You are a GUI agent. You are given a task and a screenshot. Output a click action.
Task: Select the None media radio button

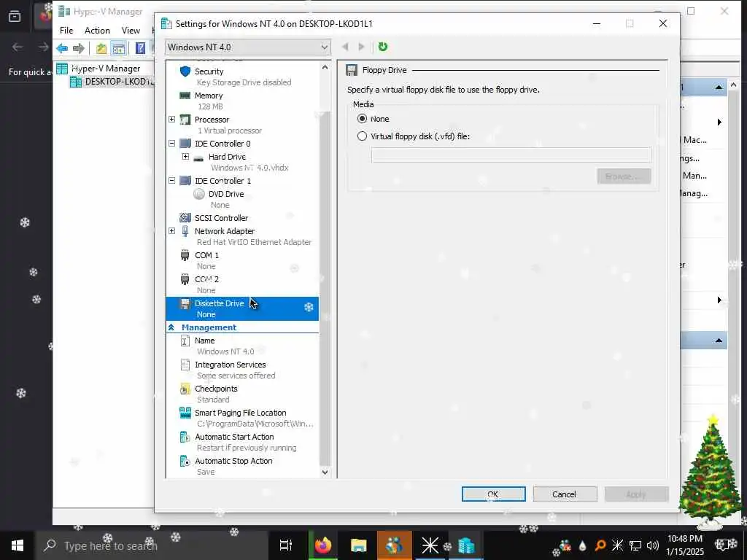point(362,119)
